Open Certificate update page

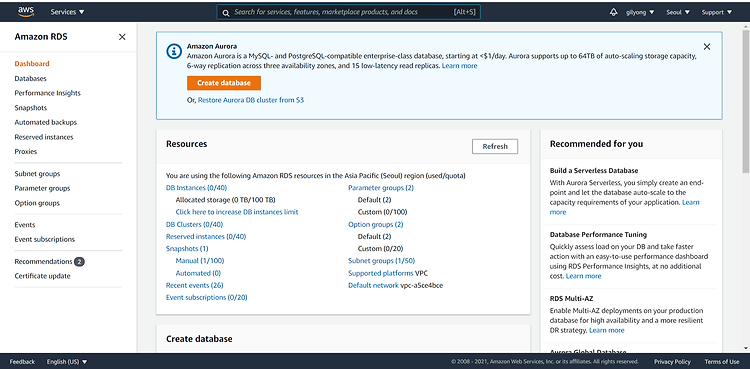(x=43, y=276)
